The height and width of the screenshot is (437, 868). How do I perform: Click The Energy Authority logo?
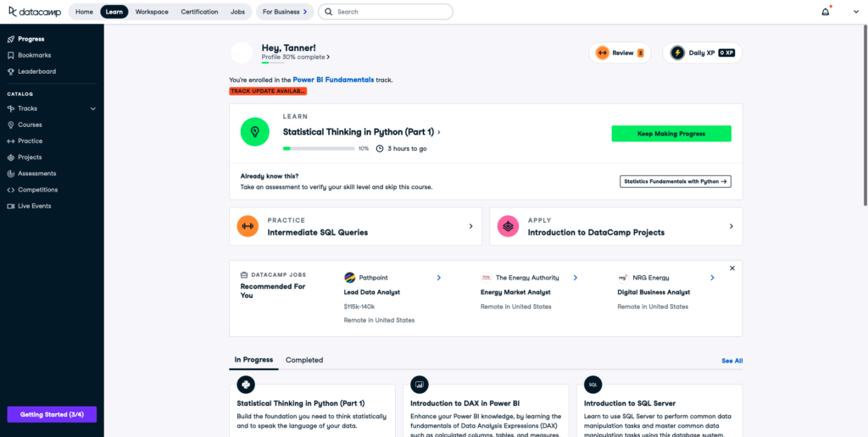click(486, 278)
